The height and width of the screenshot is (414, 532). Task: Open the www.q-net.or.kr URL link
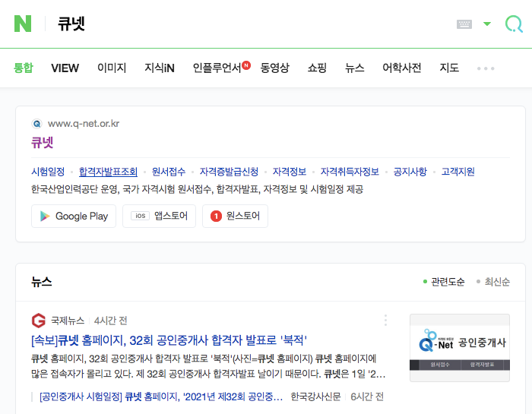84,124
